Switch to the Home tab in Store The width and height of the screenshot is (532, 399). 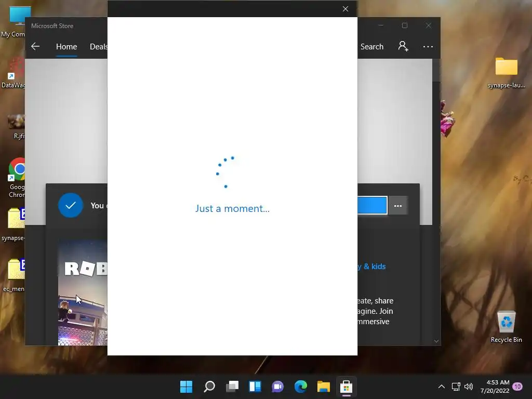[66, 46]
